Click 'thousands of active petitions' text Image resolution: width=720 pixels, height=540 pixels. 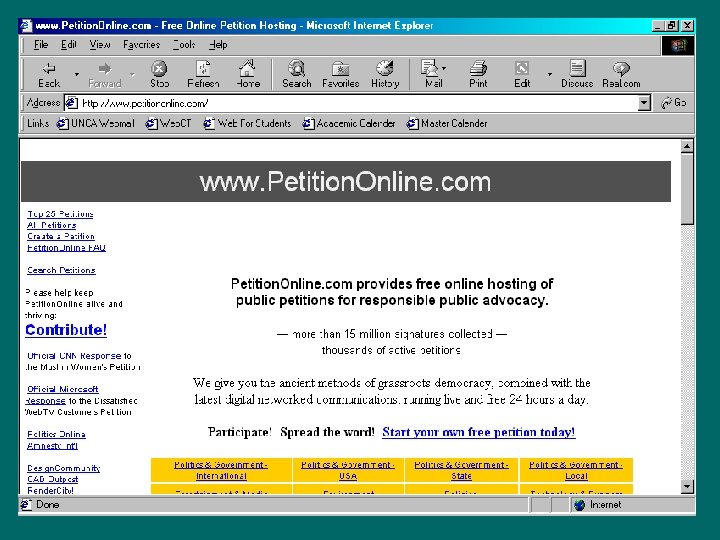pos(391,350)
